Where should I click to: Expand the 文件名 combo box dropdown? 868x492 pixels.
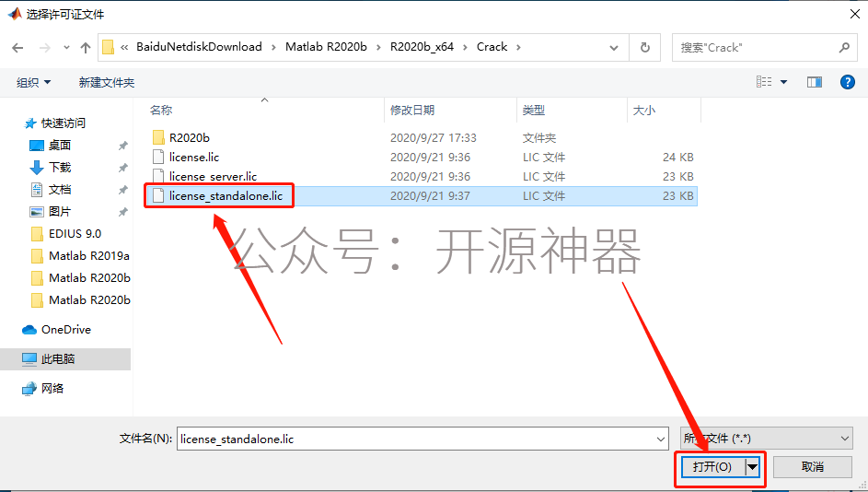coord(661,439)
